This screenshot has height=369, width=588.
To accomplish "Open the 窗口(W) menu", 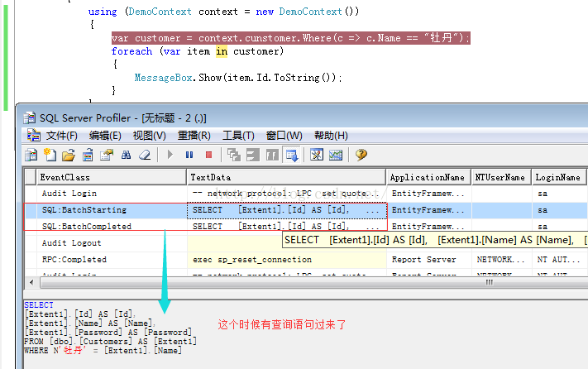I will coord(284,136).
